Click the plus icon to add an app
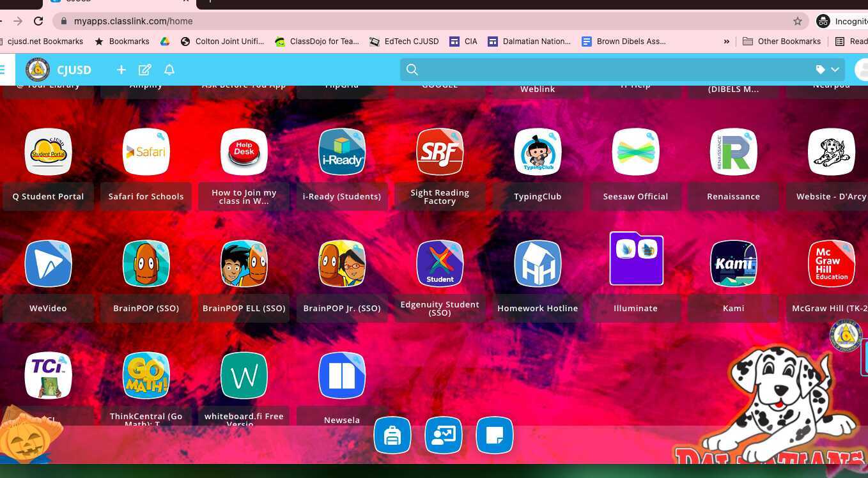 (x=121, y=70)
